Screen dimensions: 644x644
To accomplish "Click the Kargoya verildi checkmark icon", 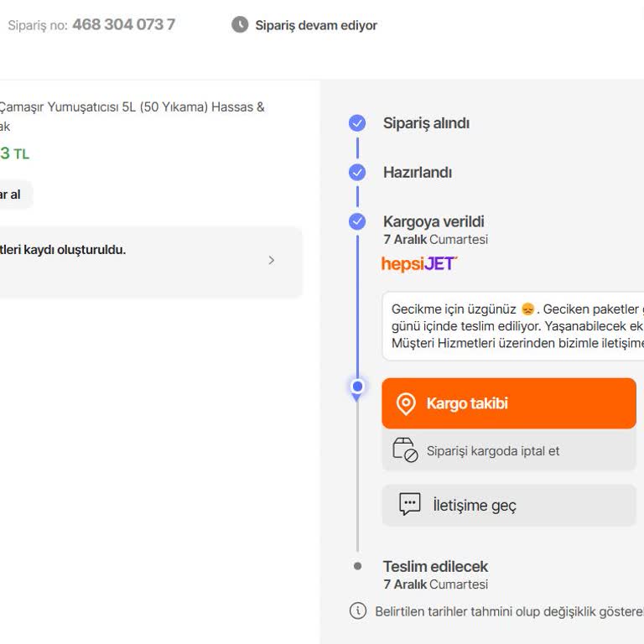I will [x=357, y=221].
